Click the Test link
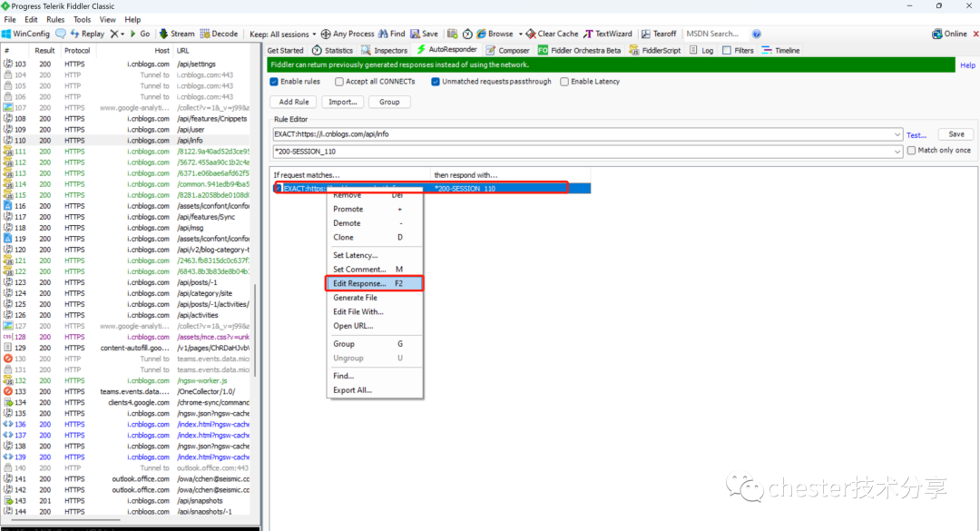Screen dimensions: 980x531 click(916, 135)
